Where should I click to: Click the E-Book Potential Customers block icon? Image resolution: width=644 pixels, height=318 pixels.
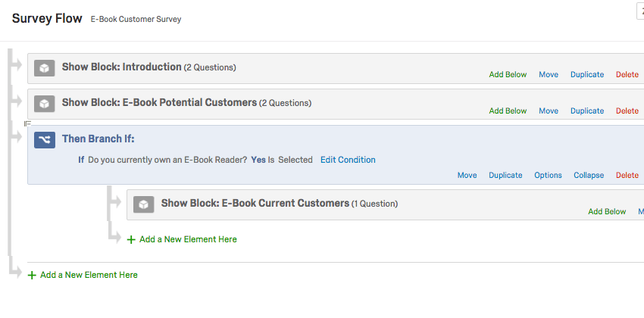(45, 104)
